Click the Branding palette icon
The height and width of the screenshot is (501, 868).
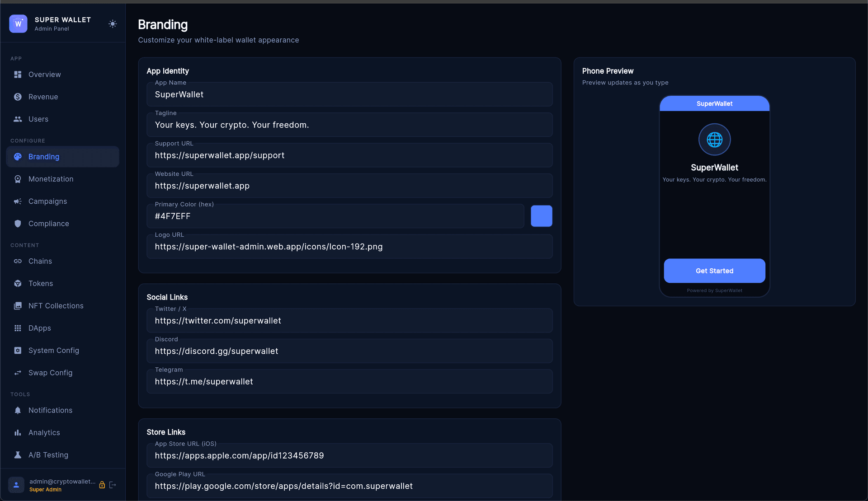pos(18,157)
